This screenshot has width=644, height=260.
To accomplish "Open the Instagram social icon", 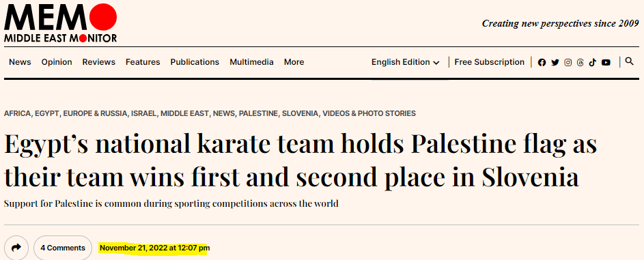I will 568,63.
